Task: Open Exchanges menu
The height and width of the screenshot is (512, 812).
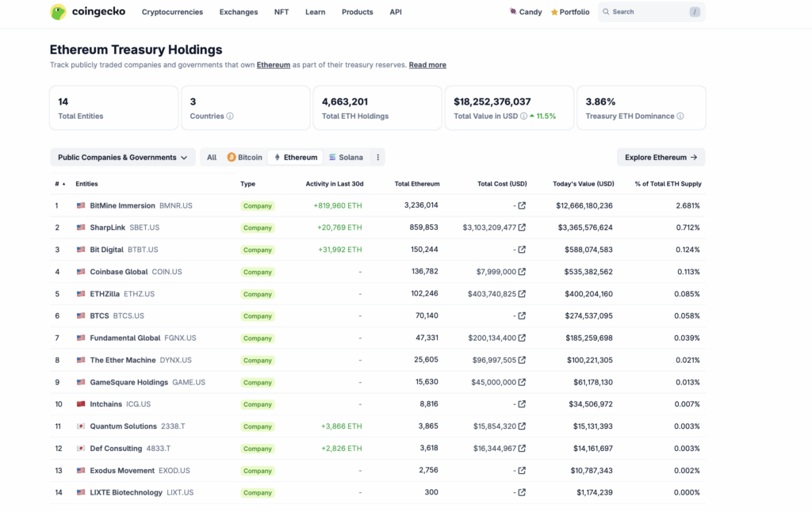Action: point(239,12)
